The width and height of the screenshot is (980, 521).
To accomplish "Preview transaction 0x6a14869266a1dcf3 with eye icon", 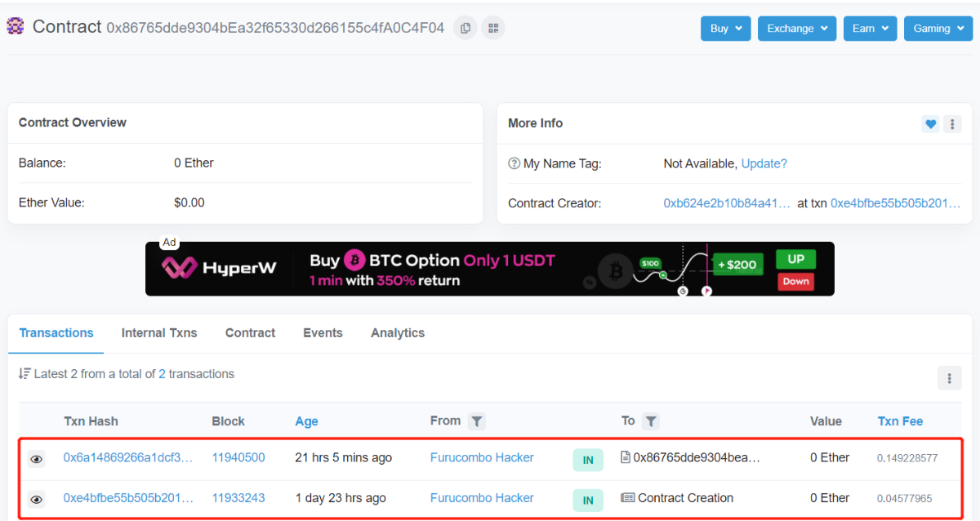I will point(37,459).
